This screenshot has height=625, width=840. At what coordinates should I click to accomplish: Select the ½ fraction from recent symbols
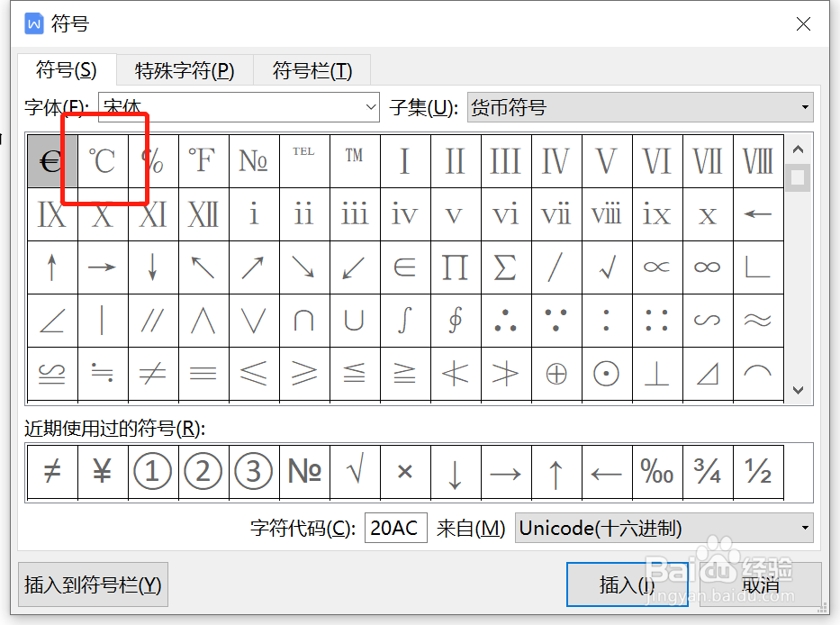[757, 471]
